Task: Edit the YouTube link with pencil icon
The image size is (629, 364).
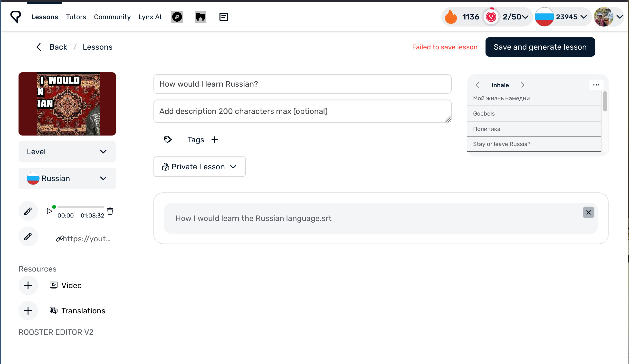Action: [x=28, y=236]
